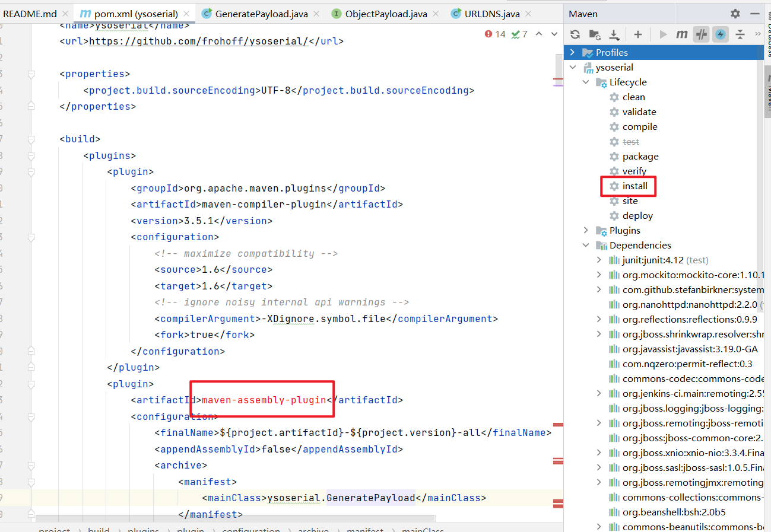Fold the <archive> block in gutter
The height and width of the screenshot is (532, 771).
tap(31, 466)
